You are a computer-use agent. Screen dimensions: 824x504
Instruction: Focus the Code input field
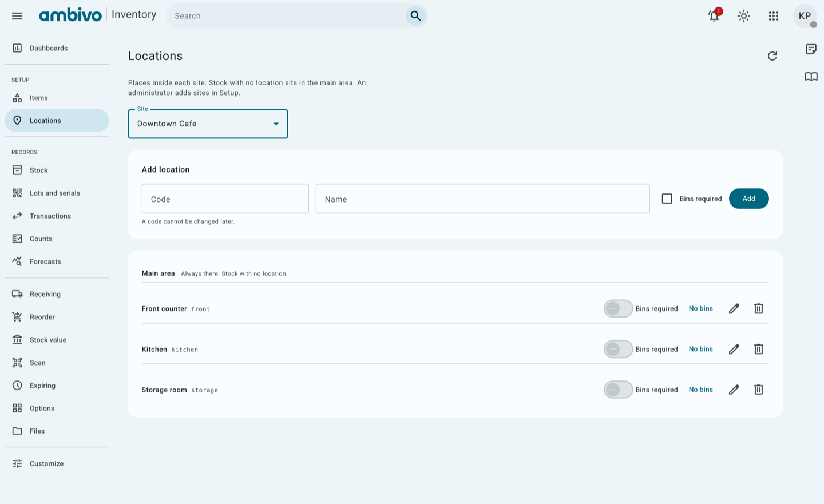pos(225,199)
